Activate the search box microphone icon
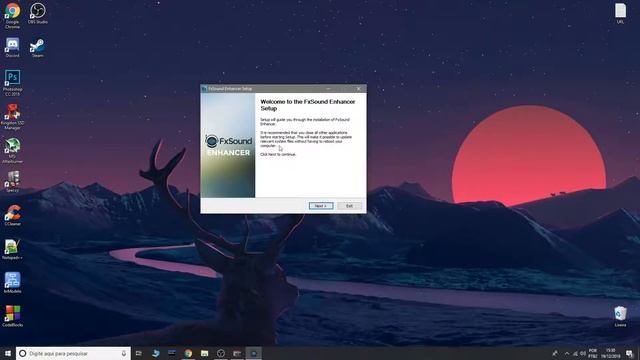Image resolution: width=640 pixels, height=360 pixels. (x=124, y=353)
